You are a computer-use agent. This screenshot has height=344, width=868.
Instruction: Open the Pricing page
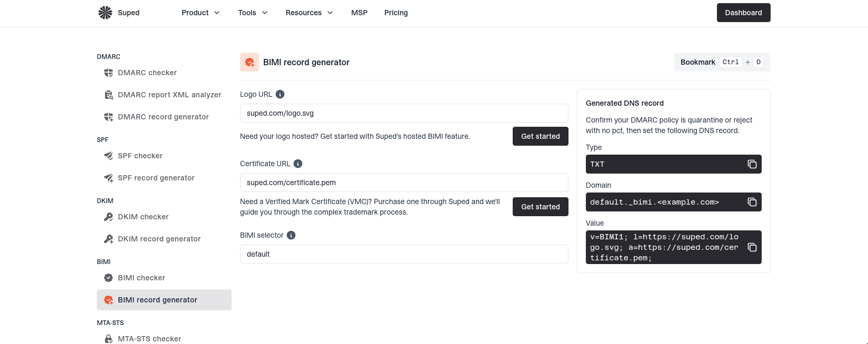point(396,13)
